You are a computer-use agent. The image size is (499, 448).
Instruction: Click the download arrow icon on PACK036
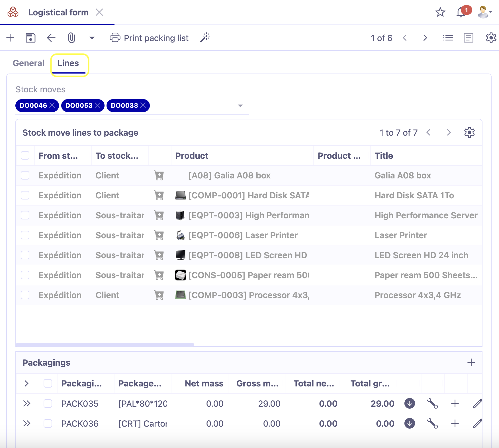[x=409, y=423]
